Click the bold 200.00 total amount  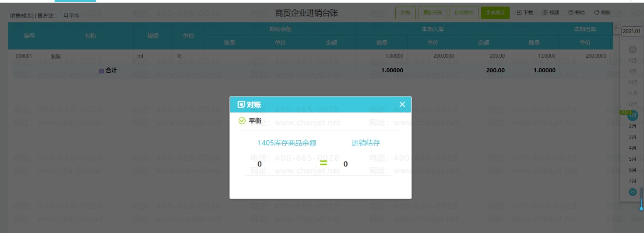(495, 70)
